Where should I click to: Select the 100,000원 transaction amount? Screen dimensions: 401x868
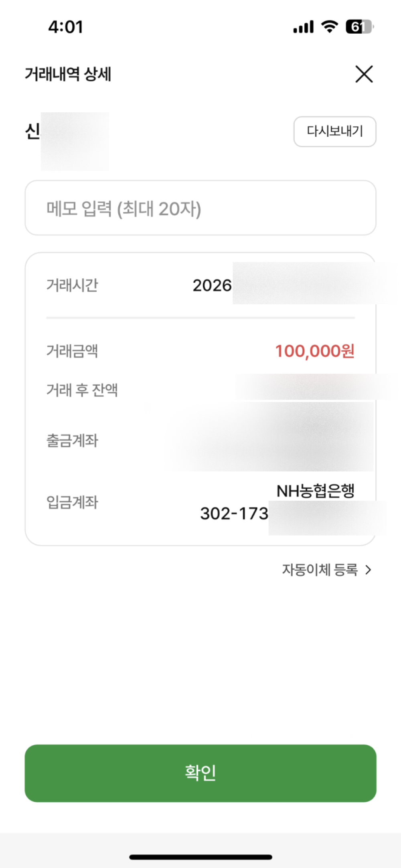(315, 351)
